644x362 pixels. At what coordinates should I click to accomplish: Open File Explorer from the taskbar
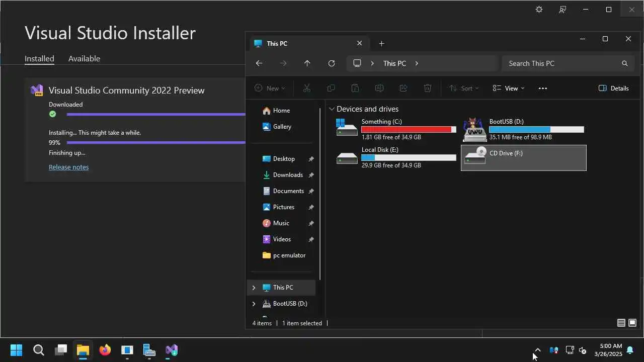point(83,350)
